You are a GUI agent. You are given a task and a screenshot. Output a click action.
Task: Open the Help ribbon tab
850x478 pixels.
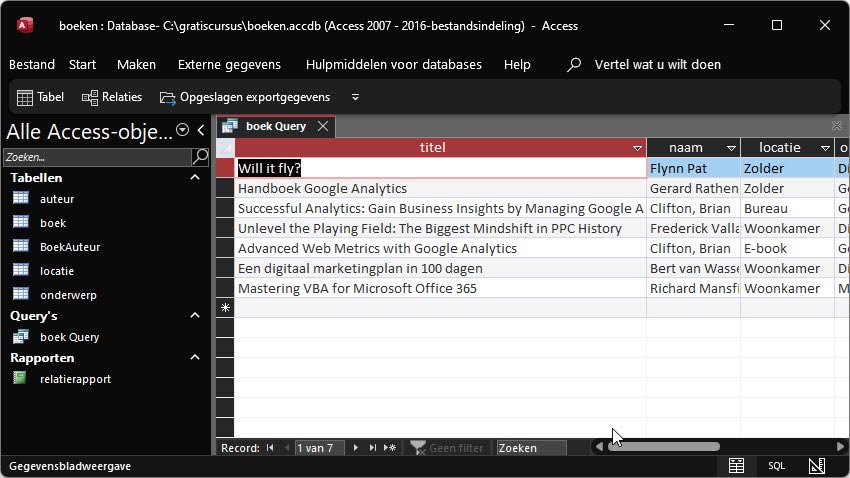point(517,64)
